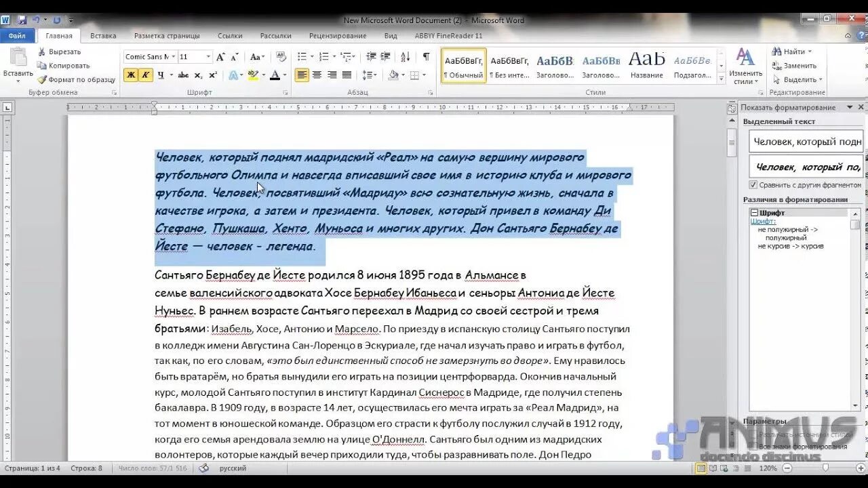The width and height of the screenshot is (868, 488).
Task: Align text right
Action: 332,75
